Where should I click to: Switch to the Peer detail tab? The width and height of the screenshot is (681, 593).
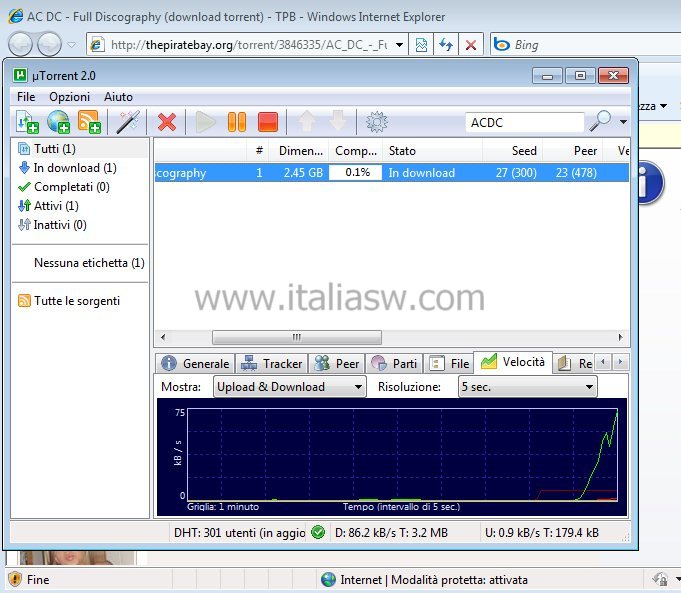click(337, 363)
